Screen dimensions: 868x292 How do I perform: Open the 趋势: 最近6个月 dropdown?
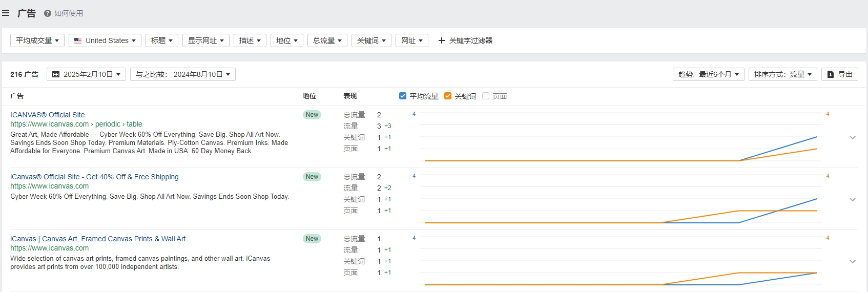[x=709, y=74]
